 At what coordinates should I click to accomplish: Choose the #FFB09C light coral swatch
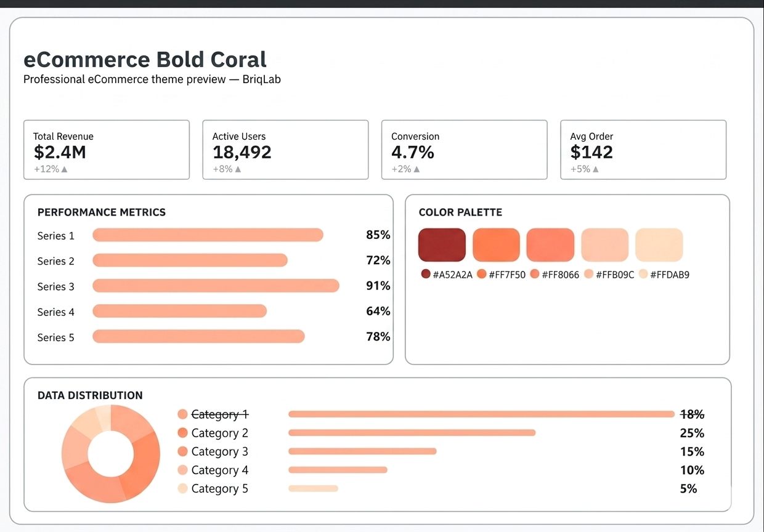click(604, 245)
